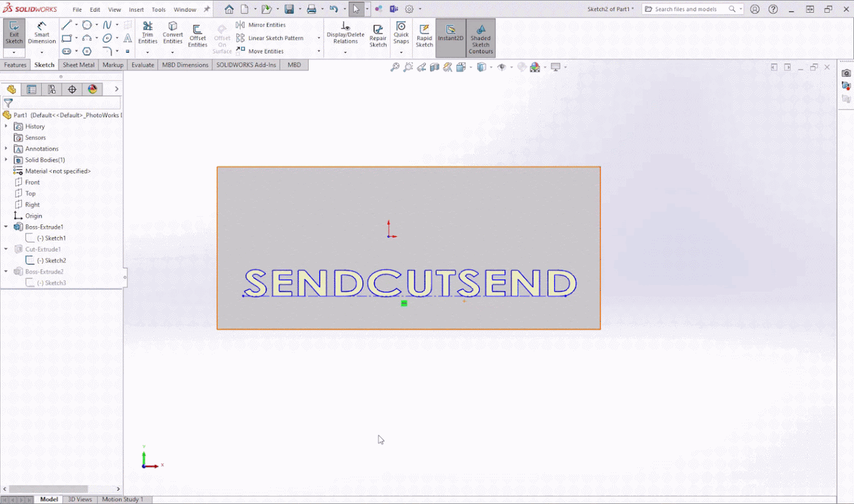The width and height of the screenshot is (854, 504).
Task: Expand the History tree node
Action: [x=6, y=126]
